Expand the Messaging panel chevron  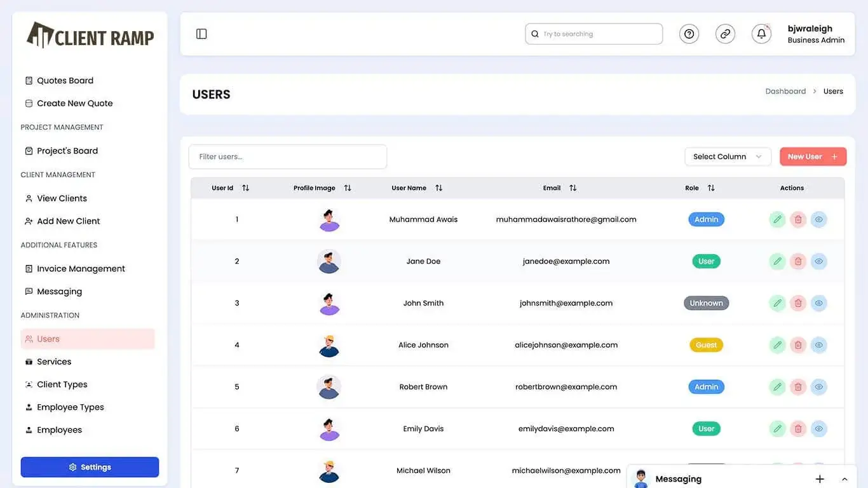click(x=844, y=479)
